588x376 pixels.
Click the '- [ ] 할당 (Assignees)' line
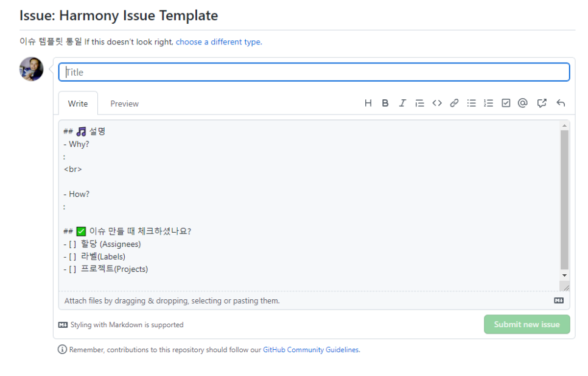[102, 244]
